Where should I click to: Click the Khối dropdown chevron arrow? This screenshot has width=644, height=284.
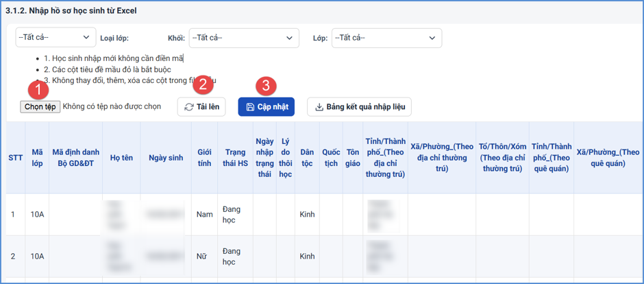pyautogui.click(x=288, y=38)
